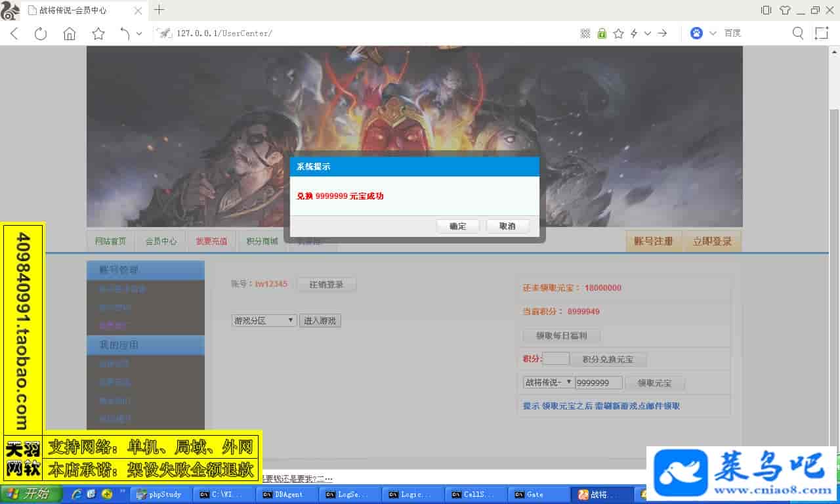
Task: Click the Baidu paw search engine icon
Action: pyautogui.click(x=696, y=33)
